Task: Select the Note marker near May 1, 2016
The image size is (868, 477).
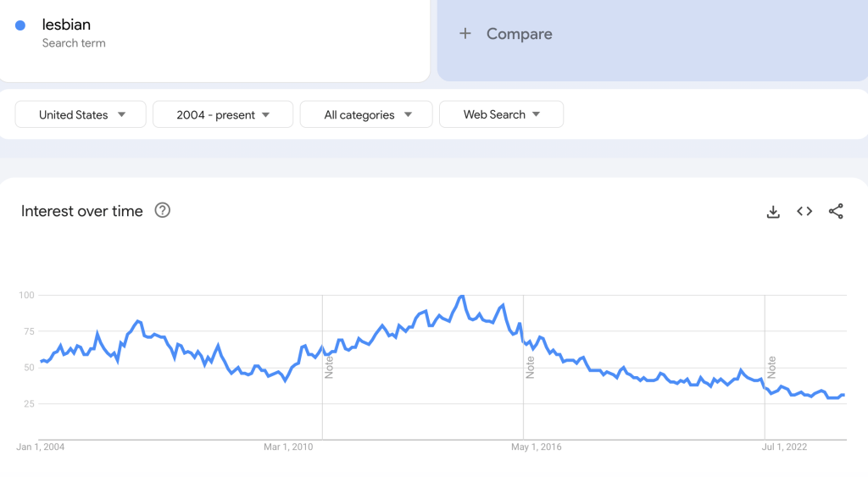Action: (x=530, y=366)
